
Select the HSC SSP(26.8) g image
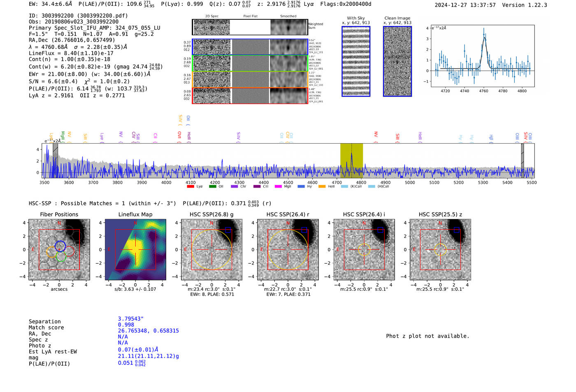pyautogui.click(x=212, y=250)
